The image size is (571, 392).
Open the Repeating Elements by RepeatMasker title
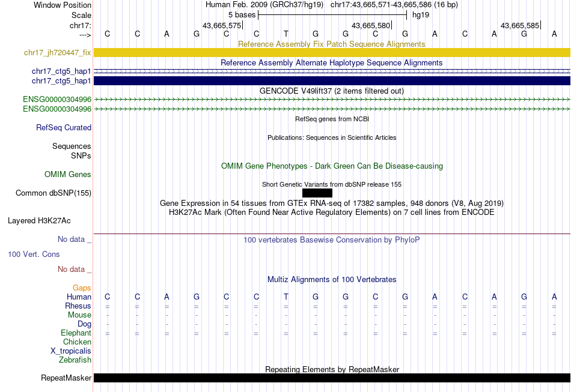point(332,369)
